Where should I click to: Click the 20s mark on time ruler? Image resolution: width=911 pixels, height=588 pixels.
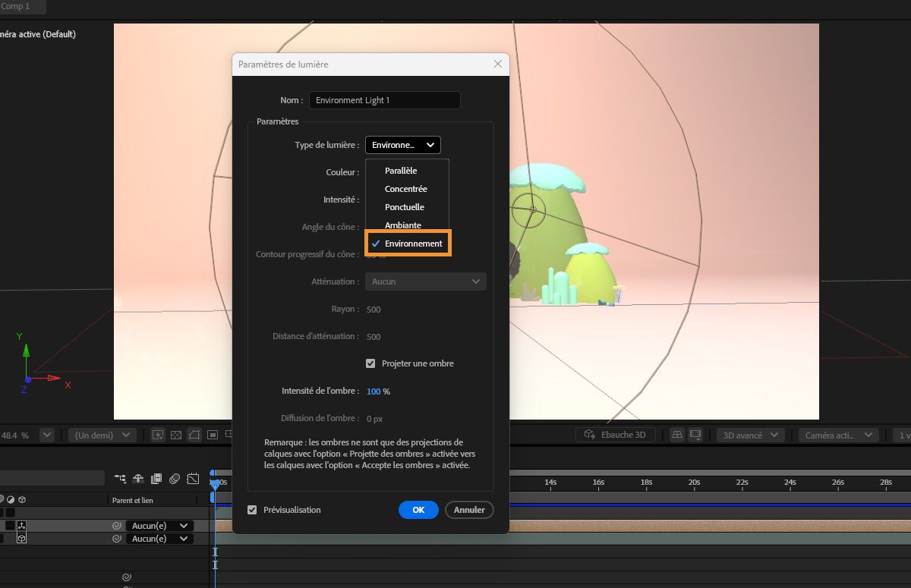[x=694, y=483]
